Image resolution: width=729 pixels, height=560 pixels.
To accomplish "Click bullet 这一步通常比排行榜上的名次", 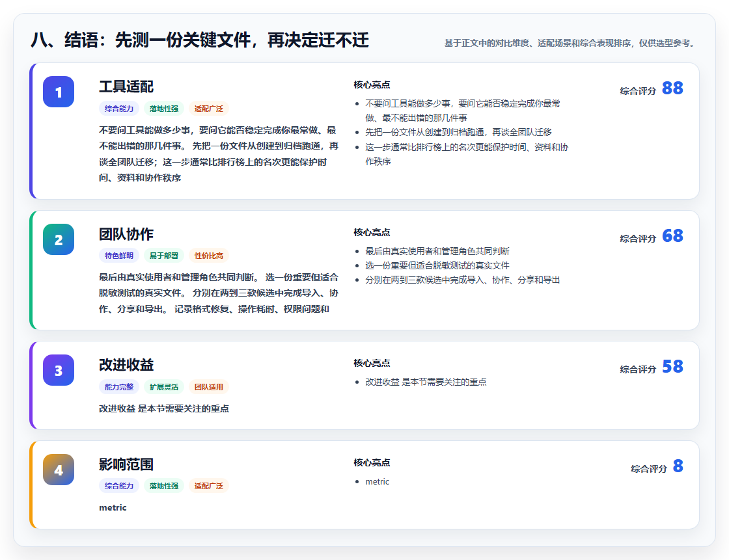I will point(467,154).
